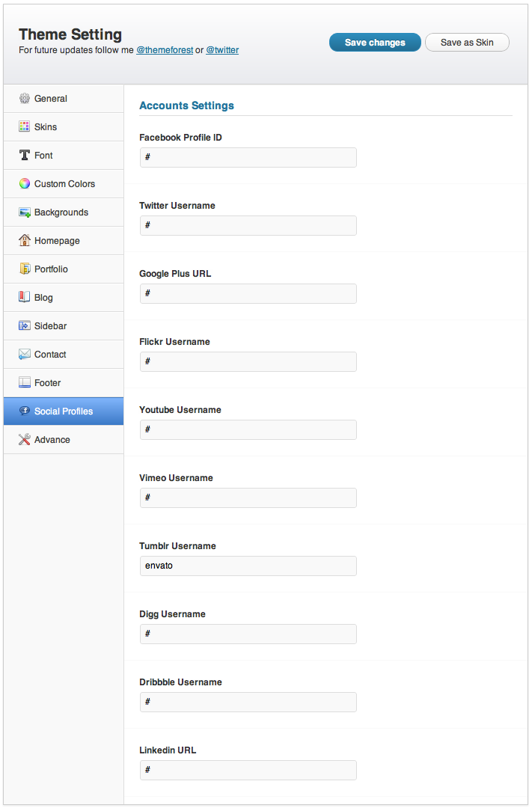Click the Font T icon
The image size is (532, 808).
pos(24,155)
